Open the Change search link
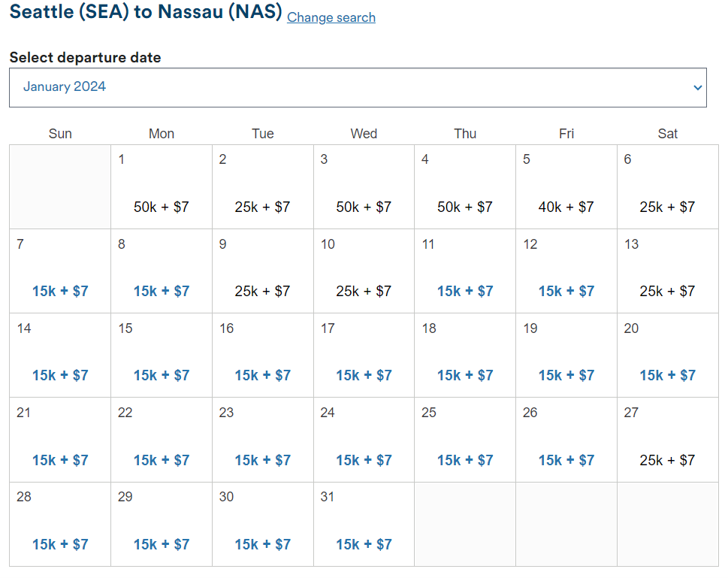 tap(331, 17)
